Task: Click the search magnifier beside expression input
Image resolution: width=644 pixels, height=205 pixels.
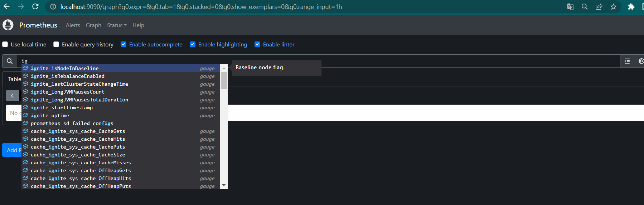Action: point(10,61)
